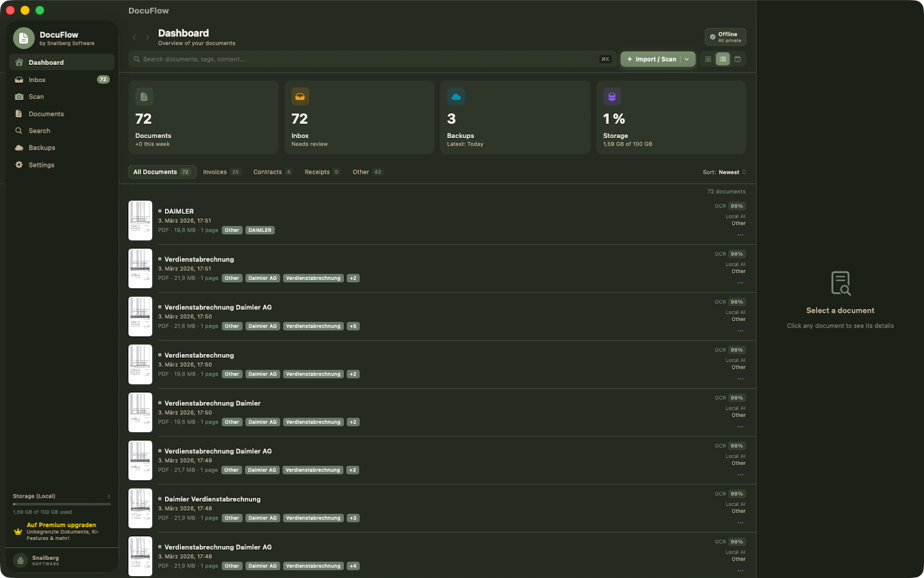924x578 pixels.
Task: Expand +4 more tags
Action: pos(353,566)
